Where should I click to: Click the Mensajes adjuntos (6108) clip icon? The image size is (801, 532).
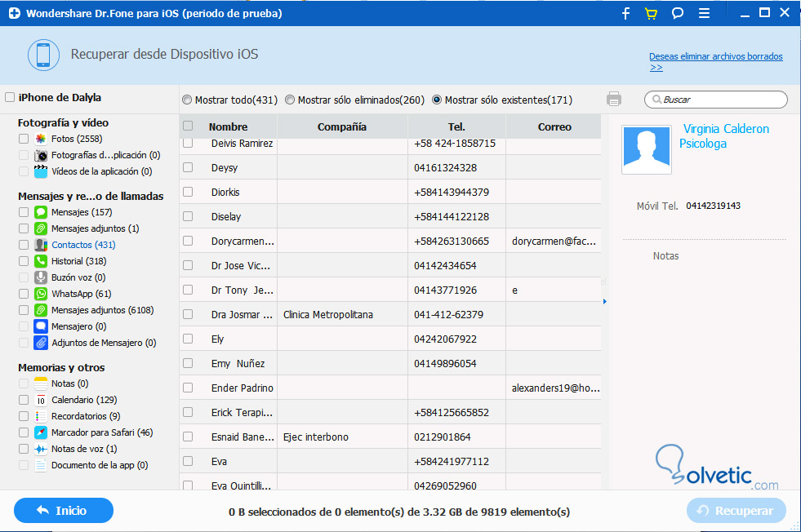tap(41, 310)
